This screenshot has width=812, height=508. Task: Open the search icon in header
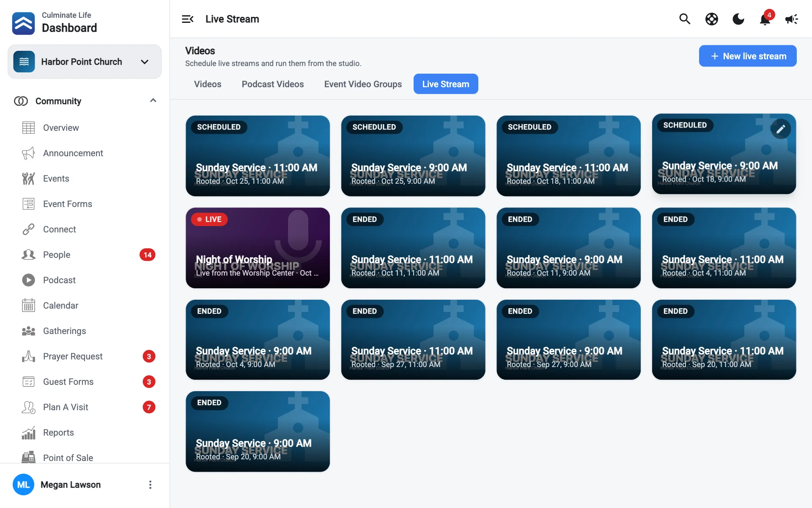pyautogui.click(x=685, y=19)
